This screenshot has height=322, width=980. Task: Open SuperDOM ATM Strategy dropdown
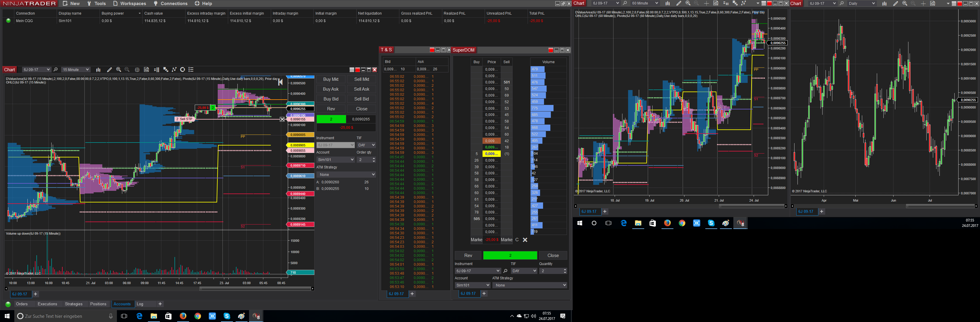(x=530, y=285)
